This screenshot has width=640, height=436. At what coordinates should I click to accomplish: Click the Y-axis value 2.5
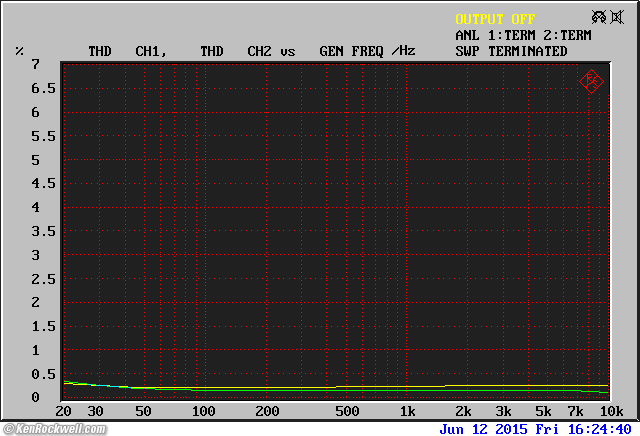[x=43, y=279]
